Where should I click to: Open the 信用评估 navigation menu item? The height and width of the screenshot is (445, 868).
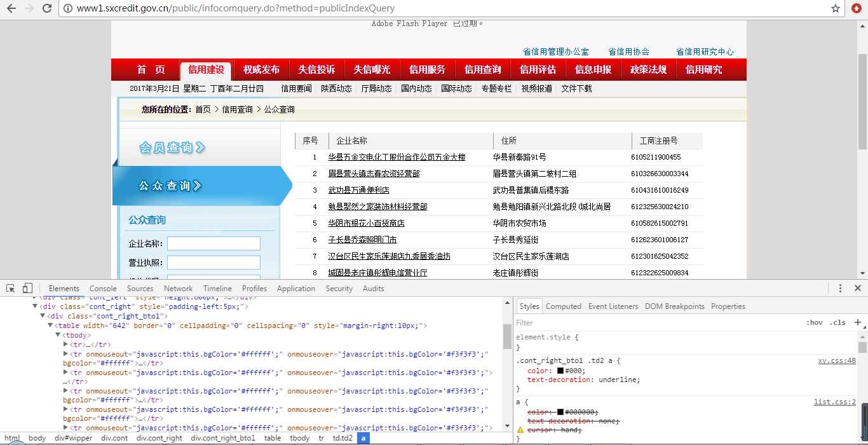[538, 70]
